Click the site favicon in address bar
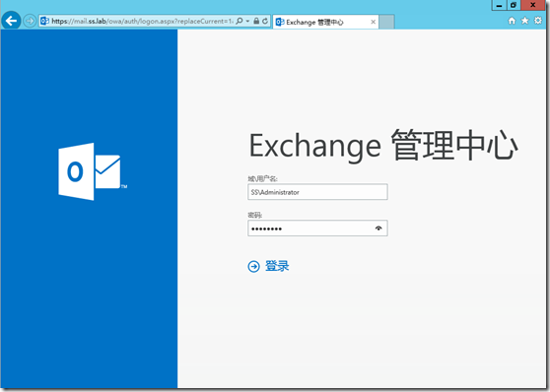This screenshot has width=550, height=392. point(45,21)
